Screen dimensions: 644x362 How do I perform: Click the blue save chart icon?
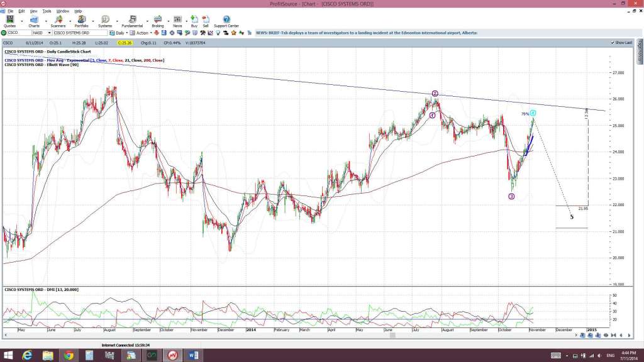[x=164, y=33]
